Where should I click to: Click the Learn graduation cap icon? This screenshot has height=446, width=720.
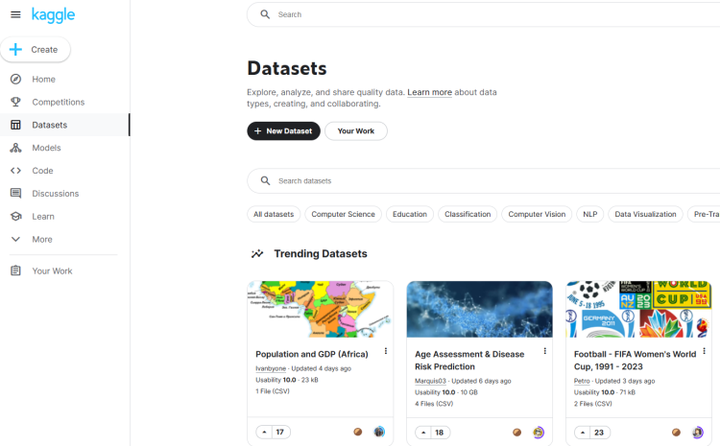15,216
